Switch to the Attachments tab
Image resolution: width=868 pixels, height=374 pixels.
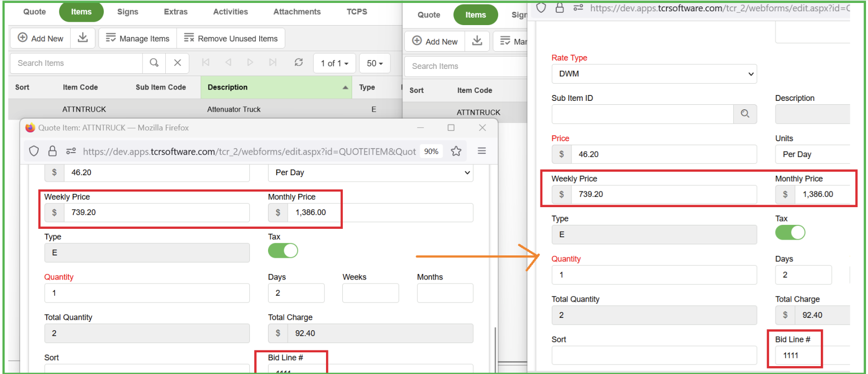click(297, 12)
